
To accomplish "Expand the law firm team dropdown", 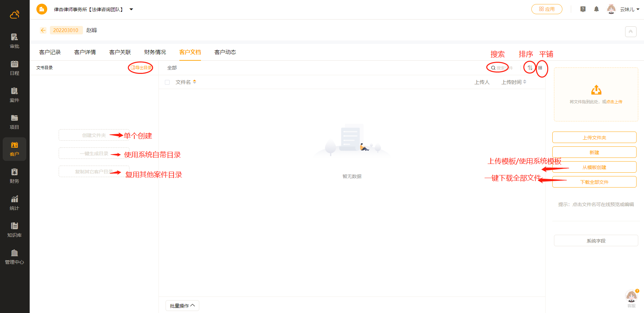I will (x=131, y=9).
